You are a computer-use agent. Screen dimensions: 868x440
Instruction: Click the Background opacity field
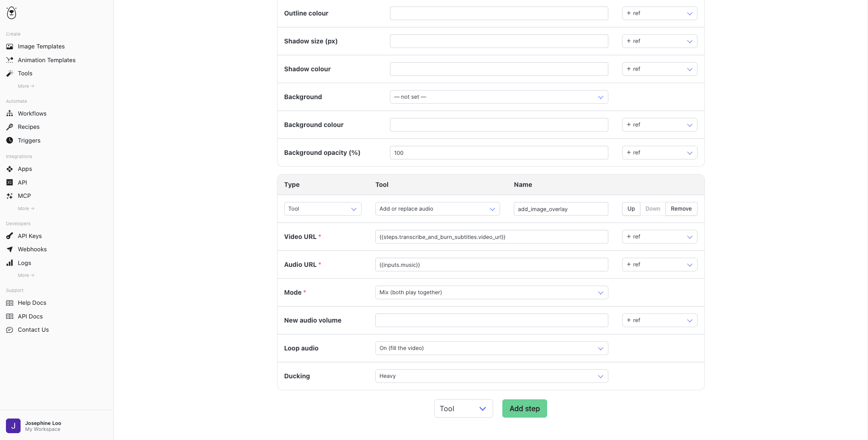[499, 153]
